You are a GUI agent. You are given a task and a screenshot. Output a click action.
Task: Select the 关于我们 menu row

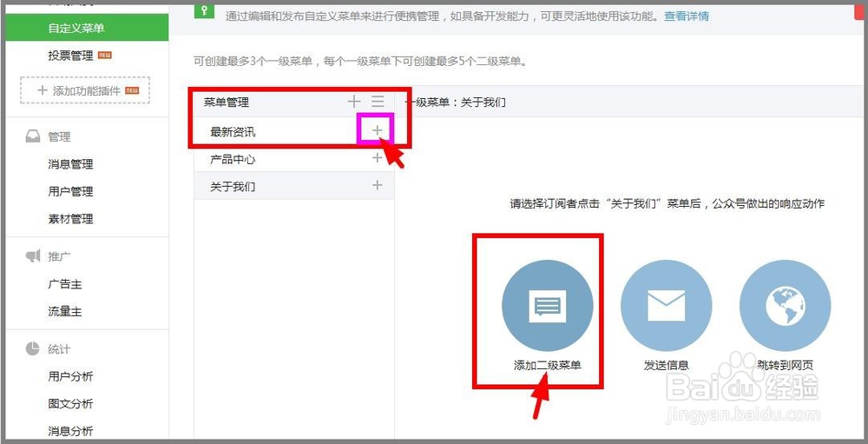coord(294,186)
